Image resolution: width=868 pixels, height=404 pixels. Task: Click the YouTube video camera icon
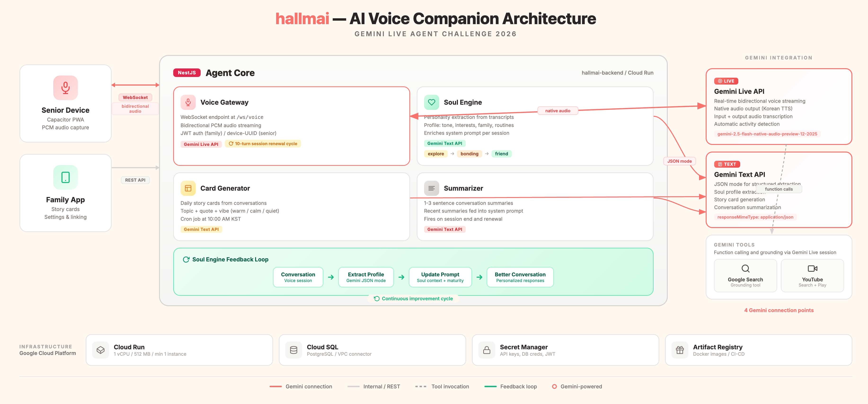click(x=812, y=269)
